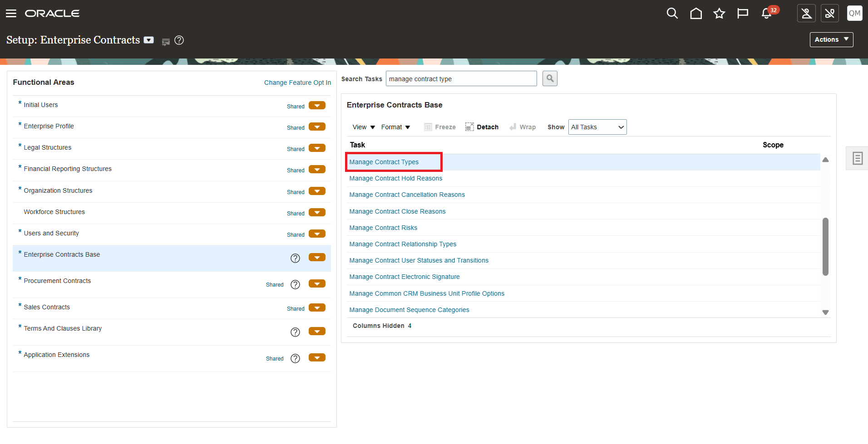
Task: Click the tools icon next to QM avatar
Action: click(x=830, y=14)
